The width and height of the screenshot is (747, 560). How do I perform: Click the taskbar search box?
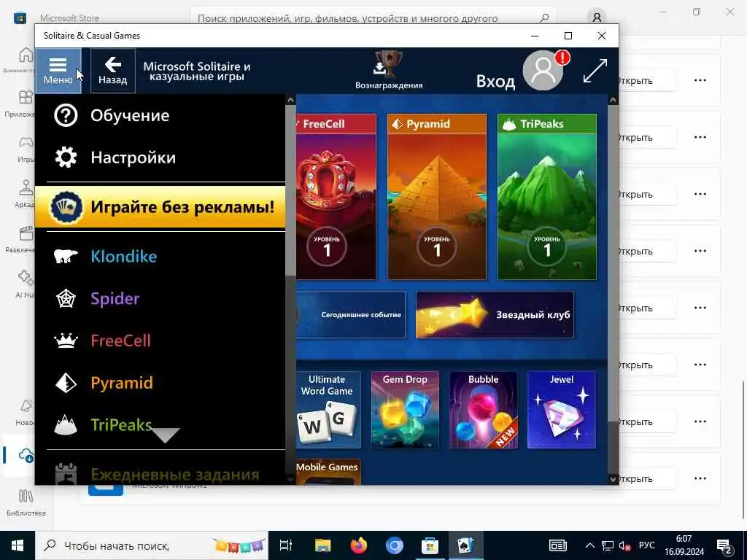(152, 545)
